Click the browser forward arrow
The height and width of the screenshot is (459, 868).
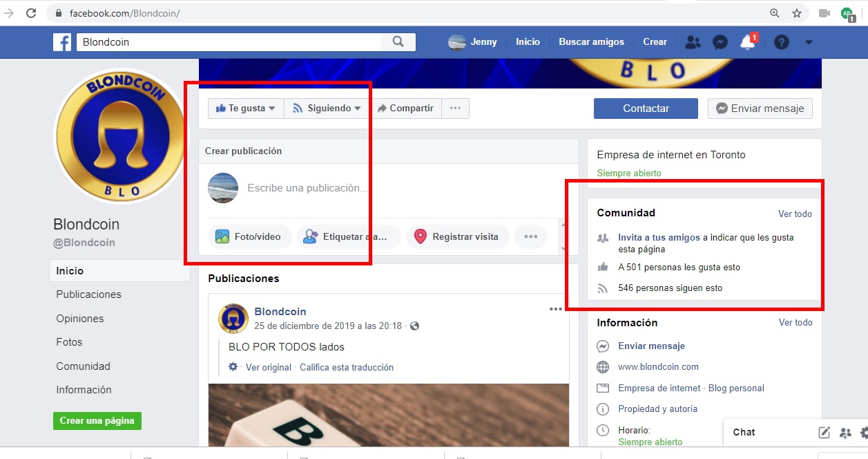9,13
